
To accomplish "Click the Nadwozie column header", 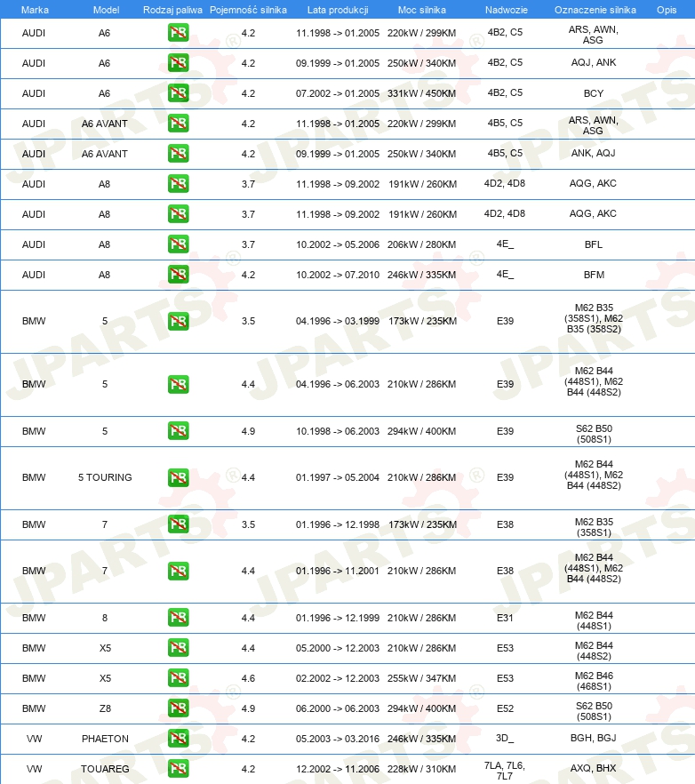I will [506, 10].
